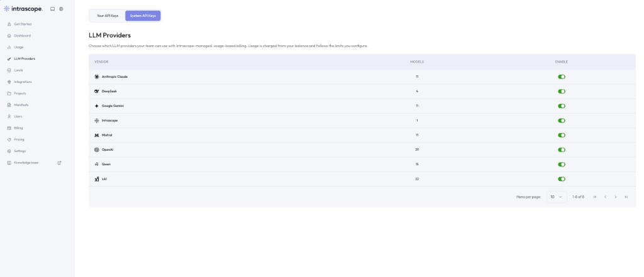Click the MODELS column header
Screen dimensions: 644x277
[417, 62]
